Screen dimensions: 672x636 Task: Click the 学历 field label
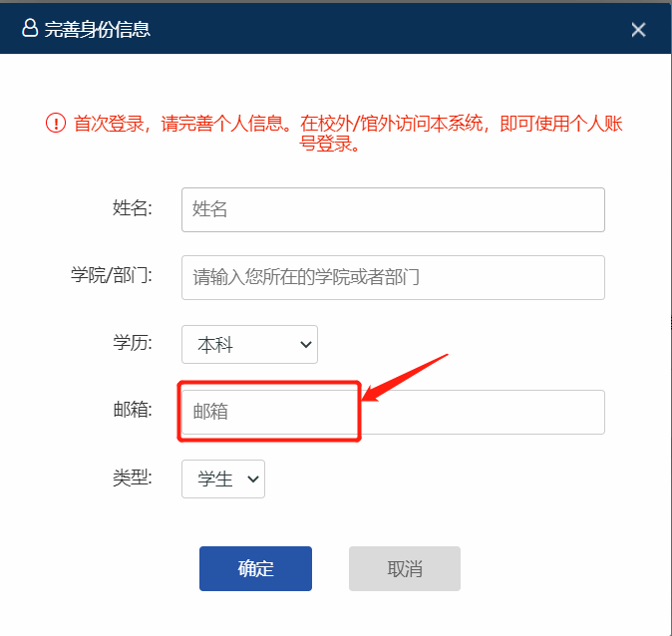132,344
